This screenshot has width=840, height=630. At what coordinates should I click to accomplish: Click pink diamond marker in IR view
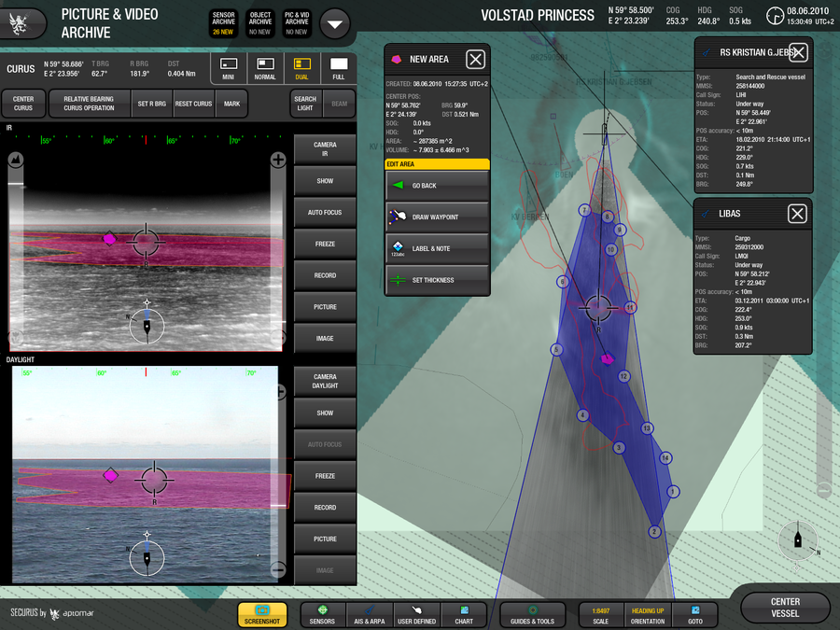pos(109,238)
